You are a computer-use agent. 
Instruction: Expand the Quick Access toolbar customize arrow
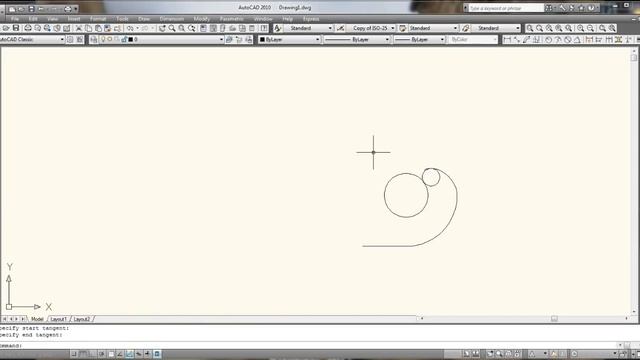76,9
